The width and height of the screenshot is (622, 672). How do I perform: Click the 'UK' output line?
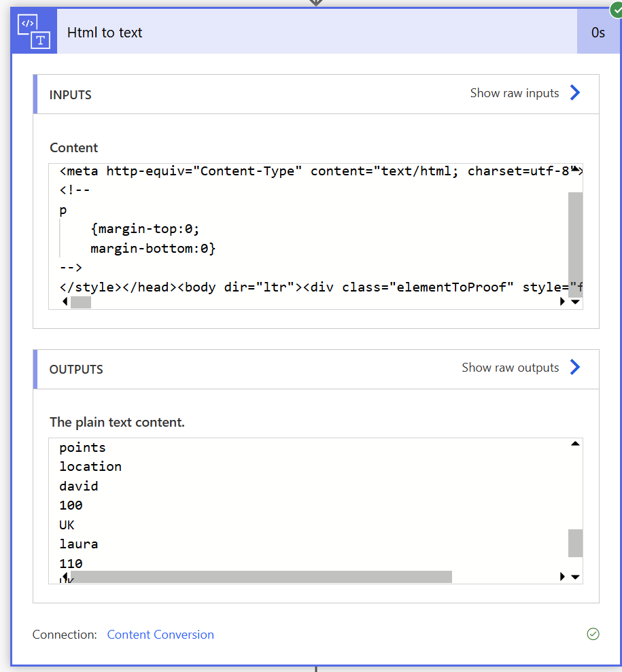[x=67, y=525]
